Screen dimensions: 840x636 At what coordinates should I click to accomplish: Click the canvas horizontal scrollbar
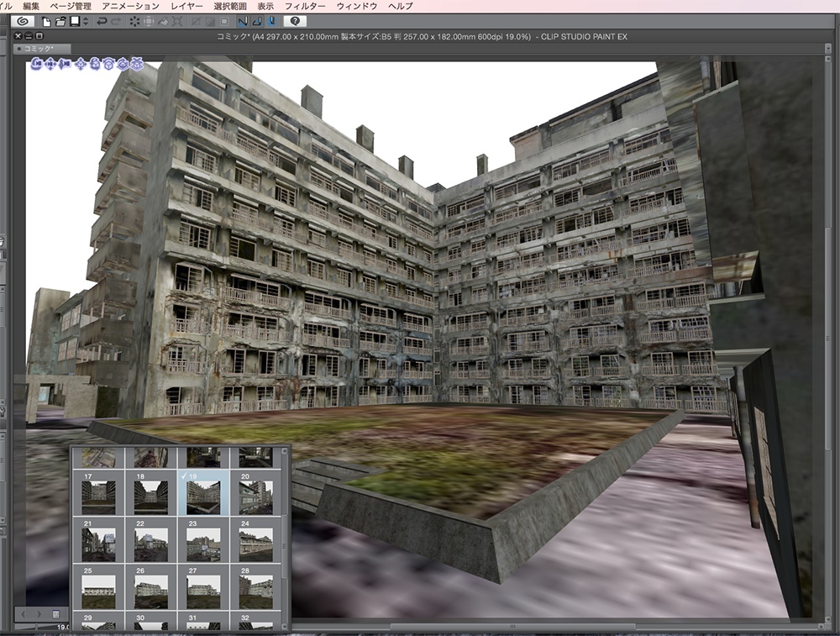(x=512, y=627)
